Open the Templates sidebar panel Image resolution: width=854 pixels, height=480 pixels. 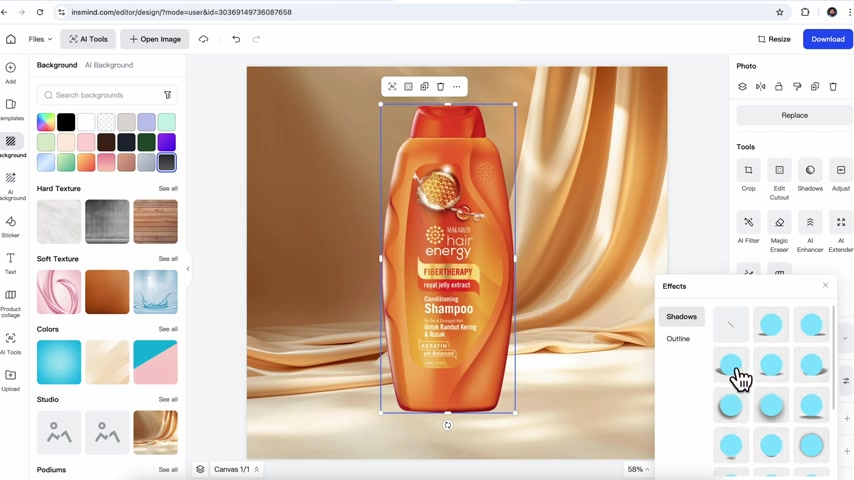10,109
